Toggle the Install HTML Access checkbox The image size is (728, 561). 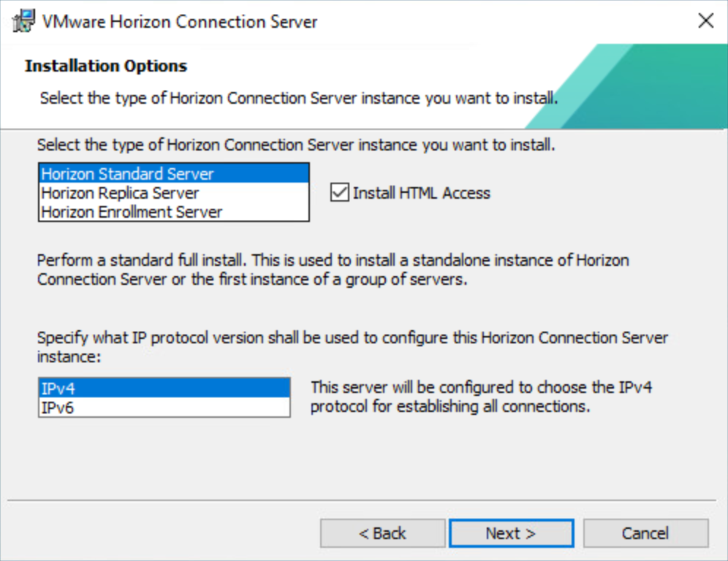tap(339, 193)
